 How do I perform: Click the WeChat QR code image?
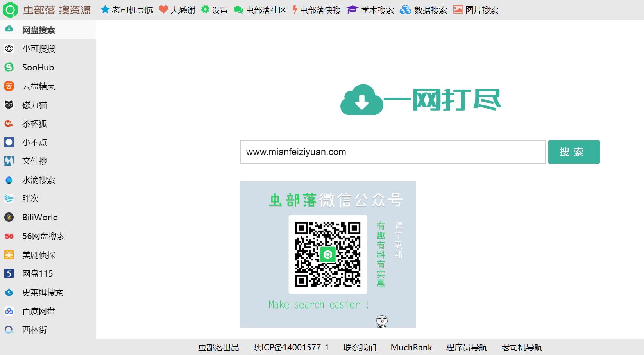(x=328, y=254)
